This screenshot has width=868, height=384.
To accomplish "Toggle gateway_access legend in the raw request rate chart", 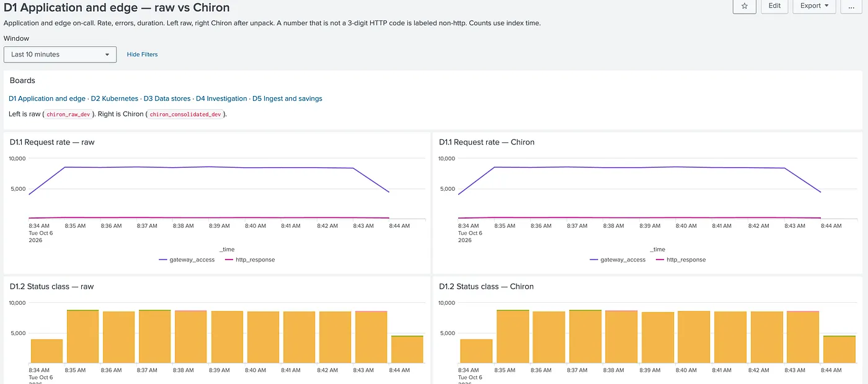I will click(x=187, y=260).
